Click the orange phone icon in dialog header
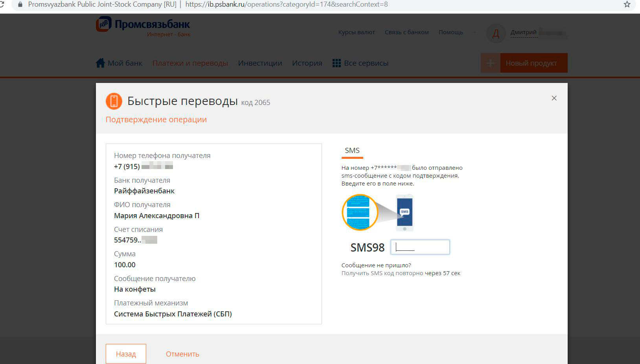The width and height of the screenshot is (640, 364). point(114,101)
